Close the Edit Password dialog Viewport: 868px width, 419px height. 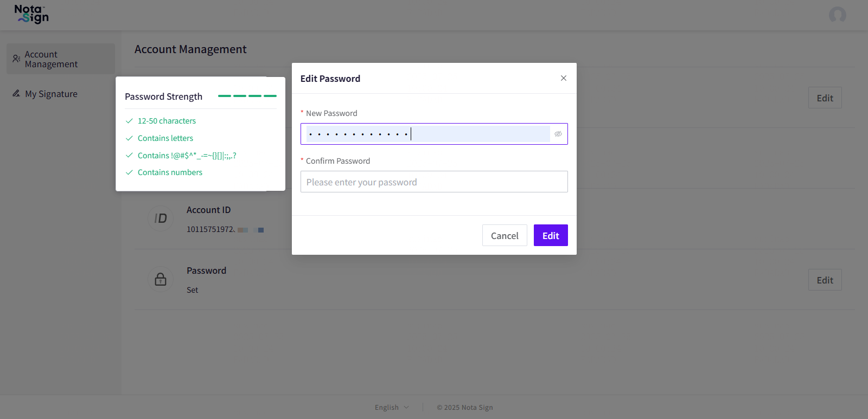[564, 78]
